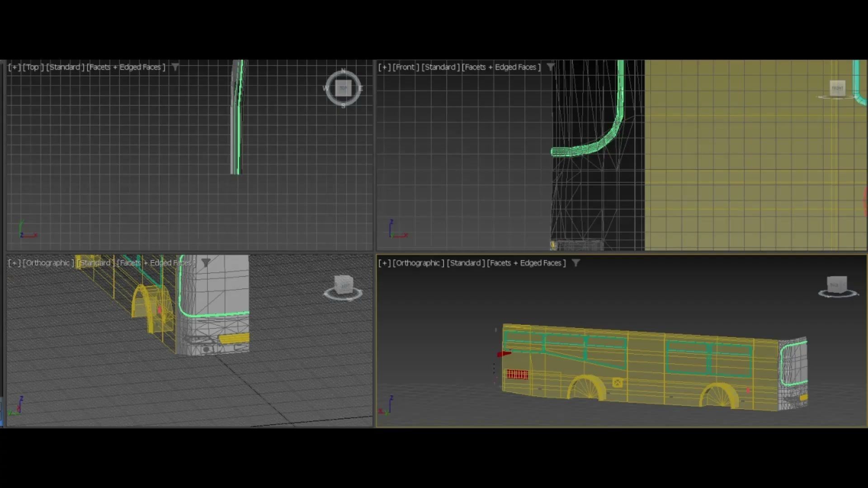Open [Orthographic] label menu in bottom-right viewport
Image resolution: width=868 pixels, height=488 pixels.
point(418,263)
